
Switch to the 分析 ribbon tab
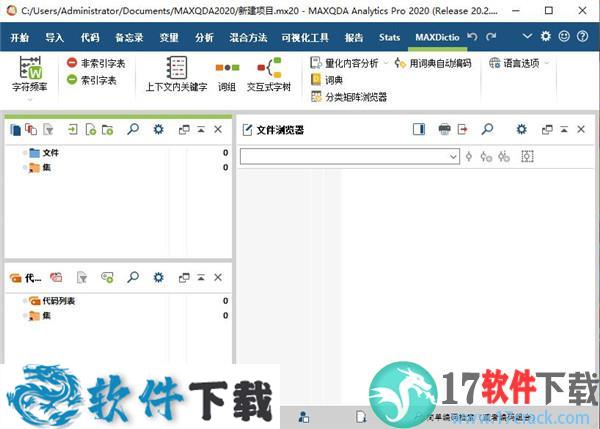[x=204, y=38]
